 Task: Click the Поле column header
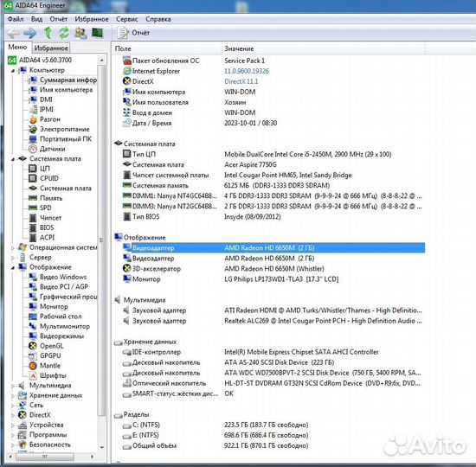point(166,48)
